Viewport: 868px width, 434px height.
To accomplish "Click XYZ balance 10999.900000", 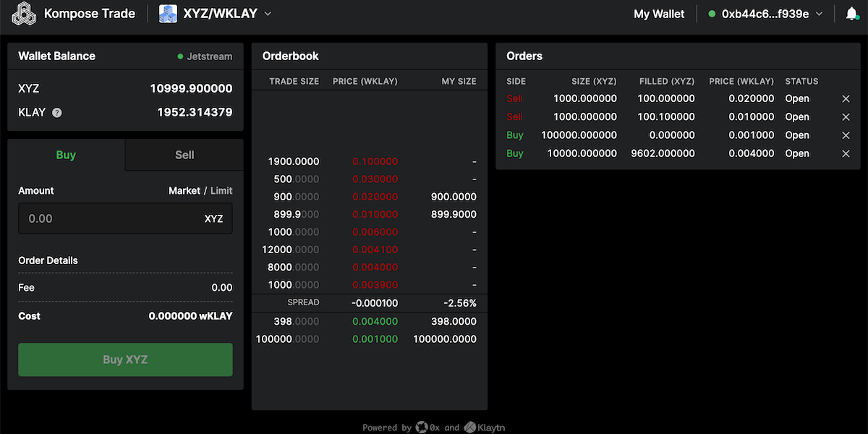I will click(x=191, y=89).
